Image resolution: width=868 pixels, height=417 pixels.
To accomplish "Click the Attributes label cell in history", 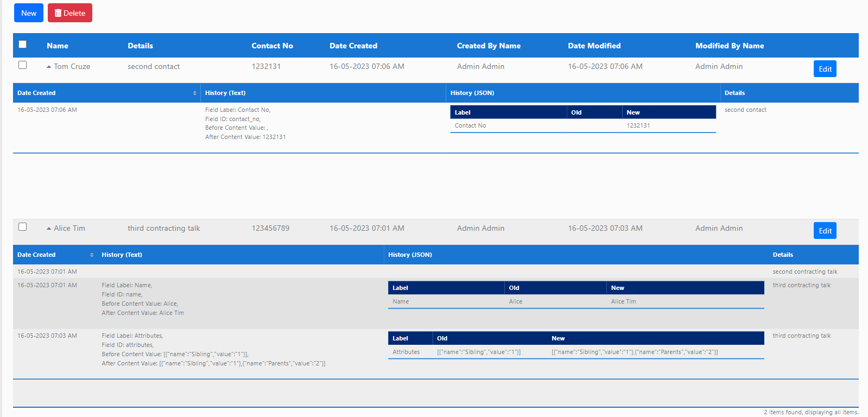I will click(406, 352).
